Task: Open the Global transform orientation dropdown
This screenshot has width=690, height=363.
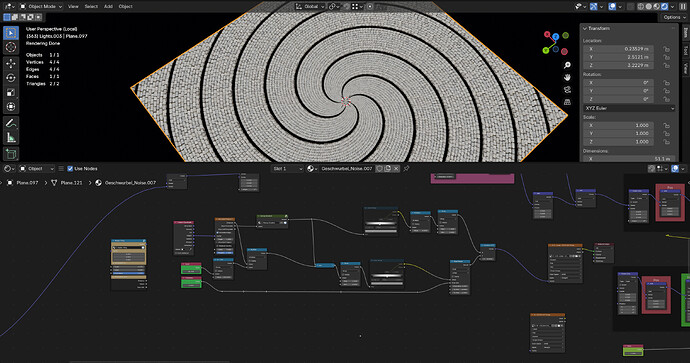Action: 310,7
